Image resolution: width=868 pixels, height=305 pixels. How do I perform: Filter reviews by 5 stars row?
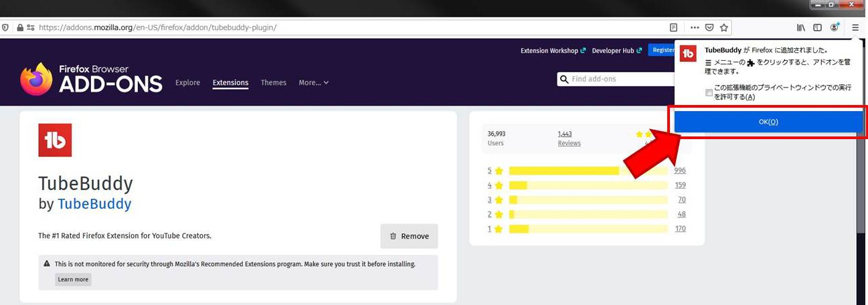(587, 171)
